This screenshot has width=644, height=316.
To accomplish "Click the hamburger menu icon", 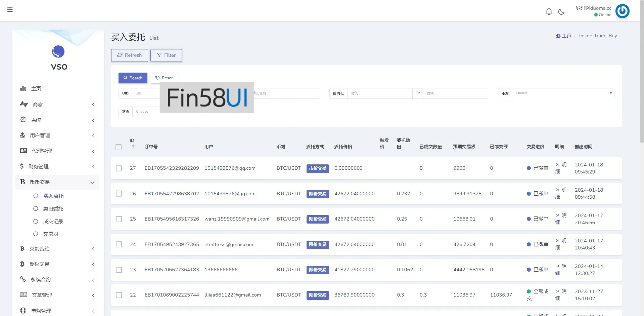I will click(x=10, y=10).
